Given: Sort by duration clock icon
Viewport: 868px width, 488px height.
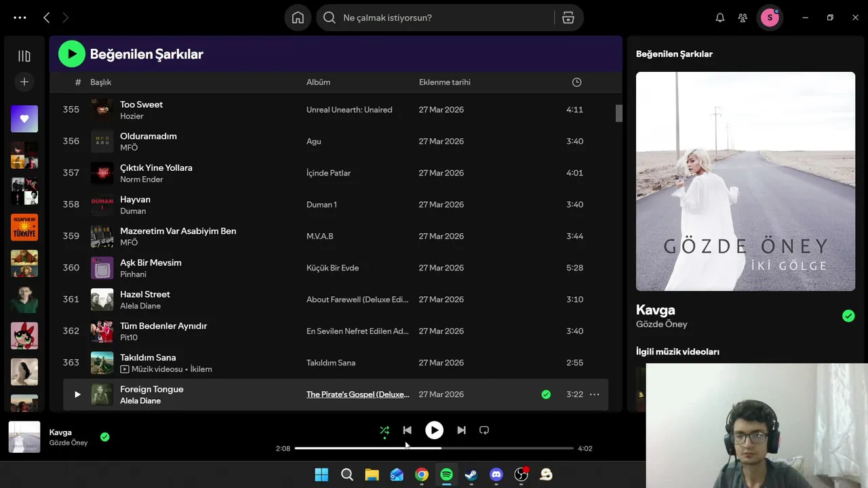Looking at the screenshot, I should 576,82.
